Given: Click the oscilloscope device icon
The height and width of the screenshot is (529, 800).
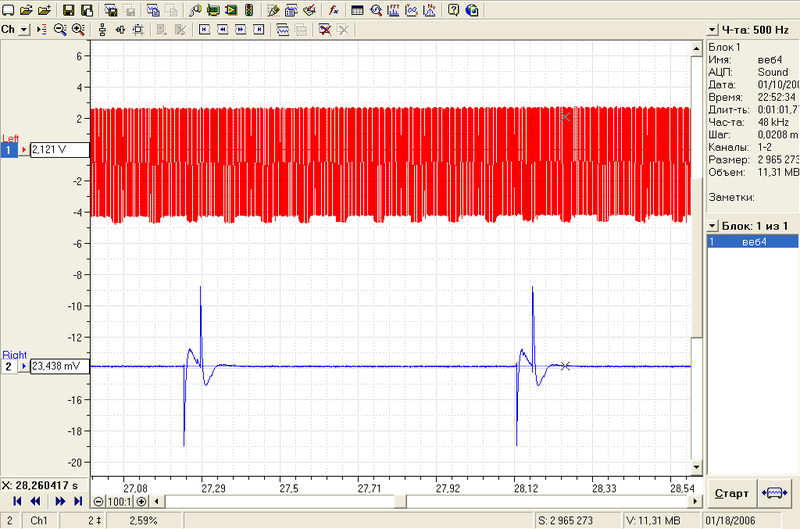Looking at the screenshot, I should [213, 10].
